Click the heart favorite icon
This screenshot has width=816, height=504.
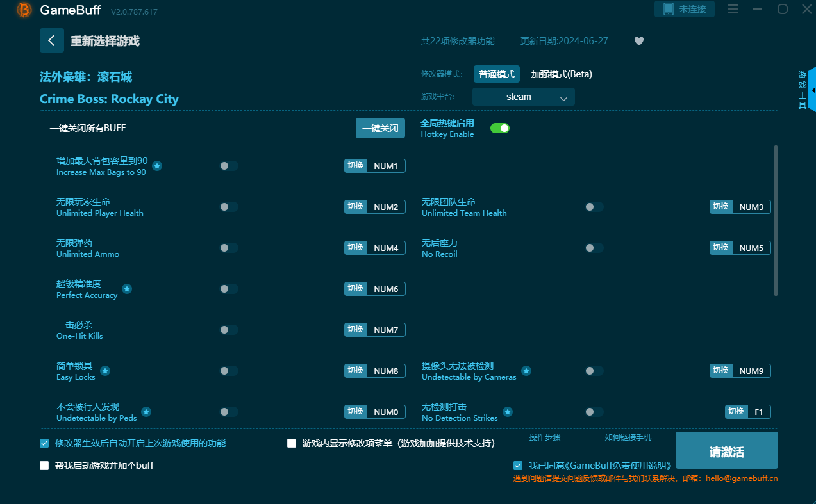tap(639, 41)
